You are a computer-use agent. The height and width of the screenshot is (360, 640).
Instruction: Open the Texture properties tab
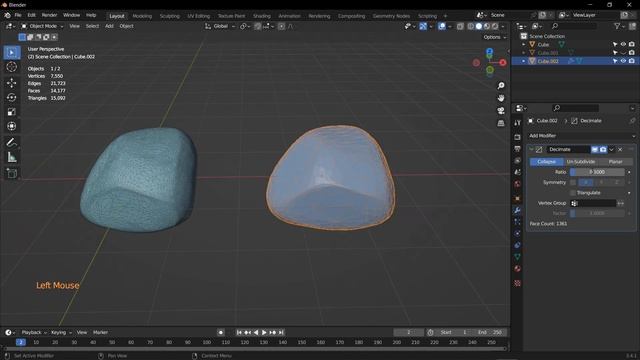coord(518,283)
